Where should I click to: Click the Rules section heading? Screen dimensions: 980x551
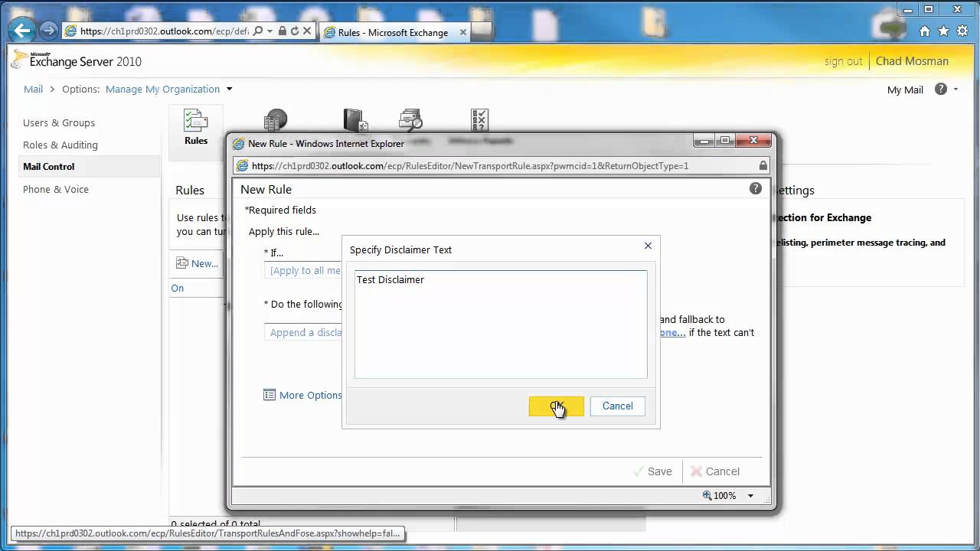(190, 190)
